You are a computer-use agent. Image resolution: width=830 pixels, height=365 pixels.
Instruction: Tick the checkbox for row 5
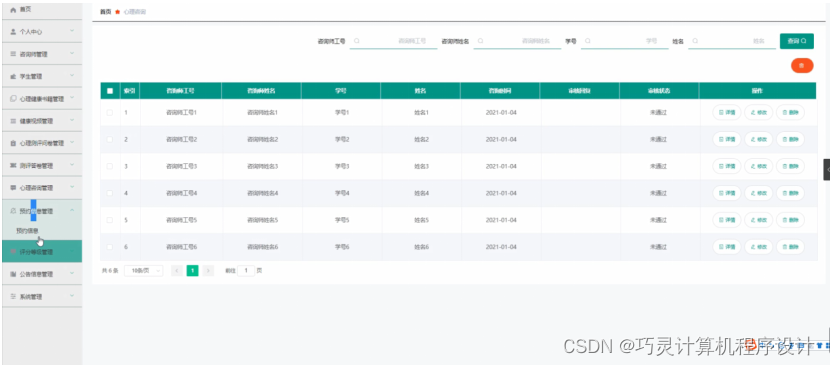click(110, 220)
